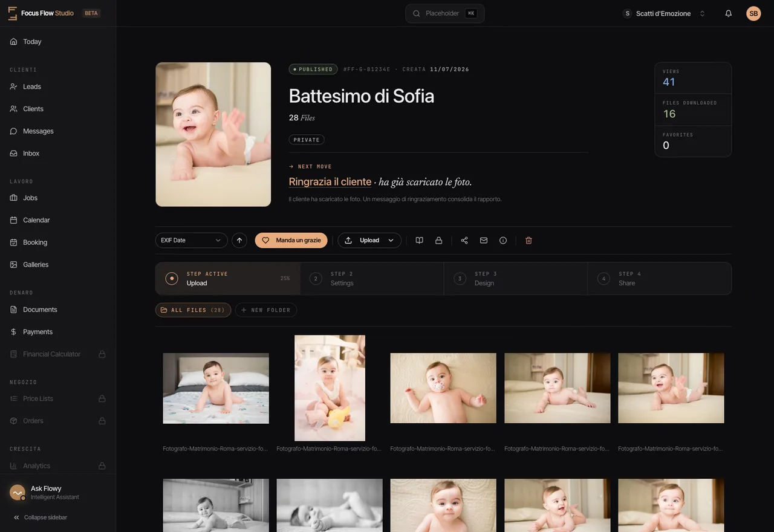This screenshot has width=774, height=532.
Task: Click the Price Lists lock icon
Action: [102, 398]
